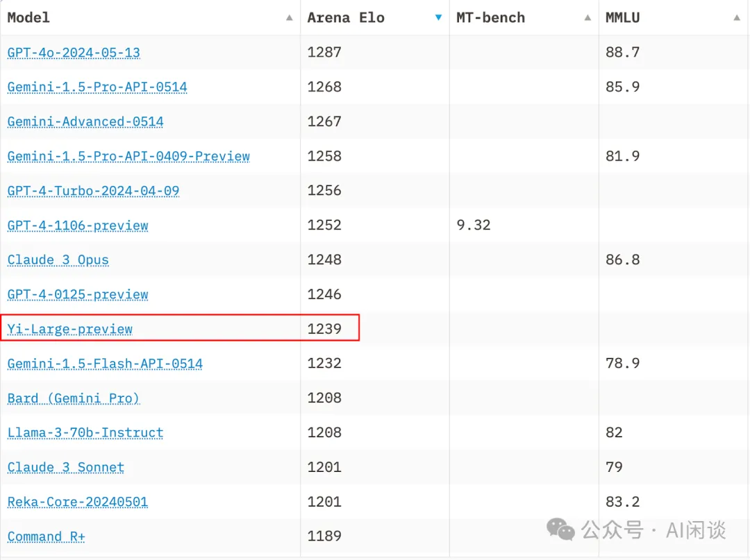
Task: Open Bard (Gemini Pro) link
Action: 73,398
